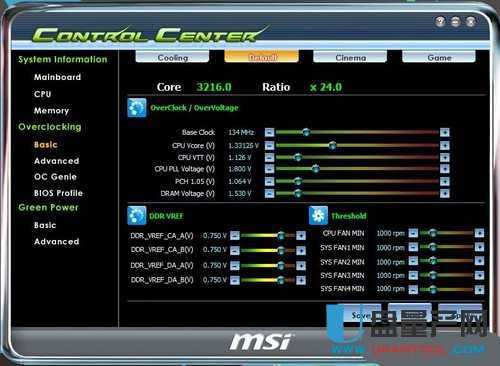Screen dimensions: 500x366
Task: Click the CPU VTT slider knob
Action: coord(298,157)
